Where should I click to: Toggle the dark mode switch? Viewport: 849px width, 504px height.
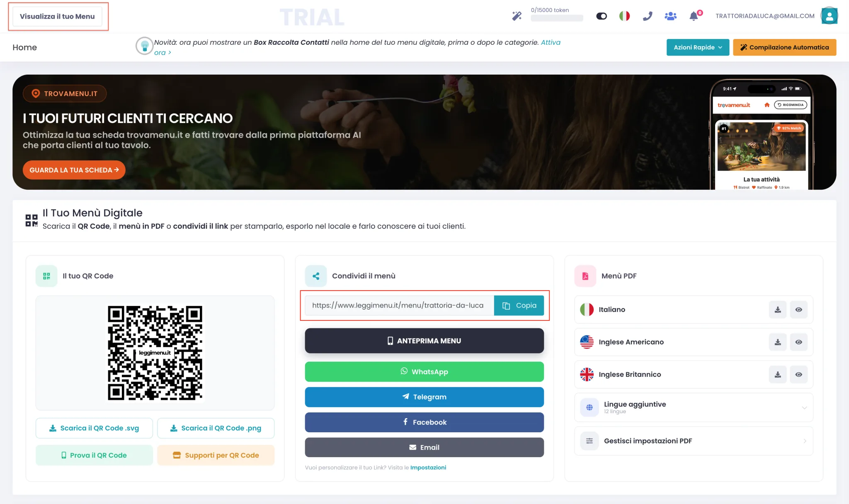pos(602,16)
